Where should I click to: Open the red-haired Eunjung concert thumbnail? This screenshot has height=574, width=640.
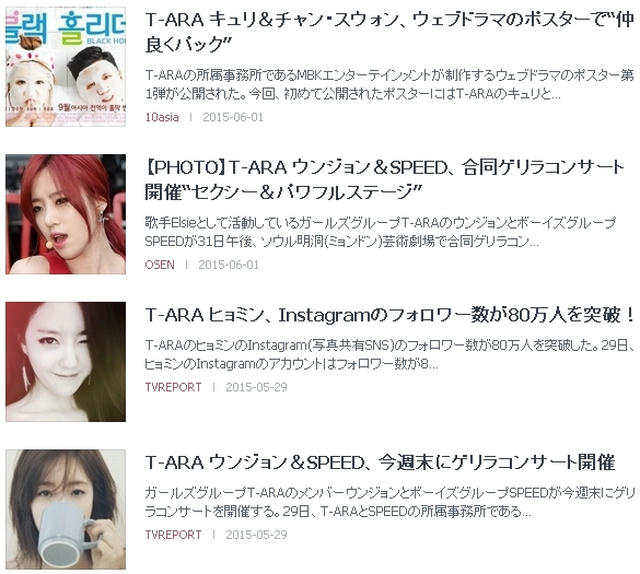pyautogui.click(x=66, y=214)
